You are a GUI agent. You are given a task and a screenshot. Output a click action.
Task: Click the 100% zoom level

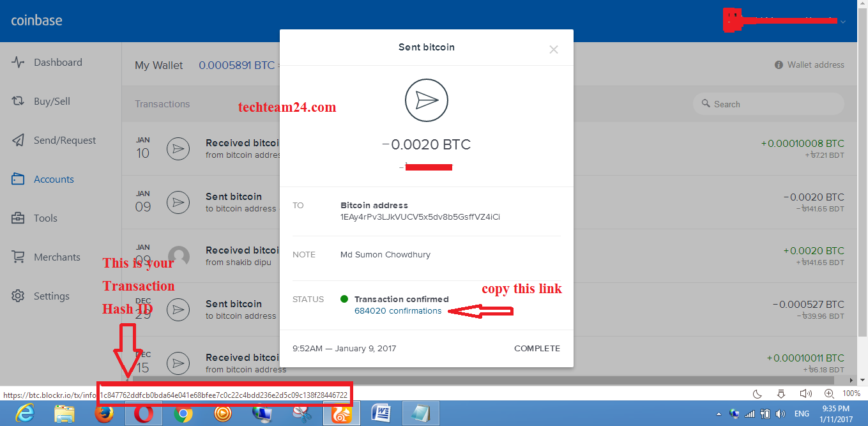[x=851, y=393]
